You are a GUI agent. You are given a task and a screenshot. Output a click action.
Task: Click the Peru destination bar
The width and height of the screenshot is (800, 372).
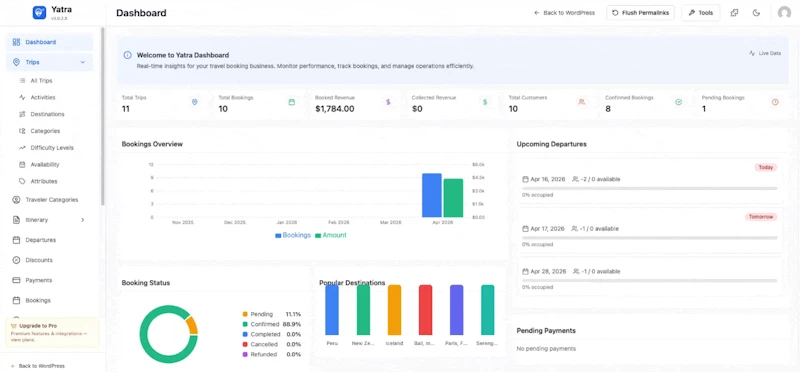332,310
